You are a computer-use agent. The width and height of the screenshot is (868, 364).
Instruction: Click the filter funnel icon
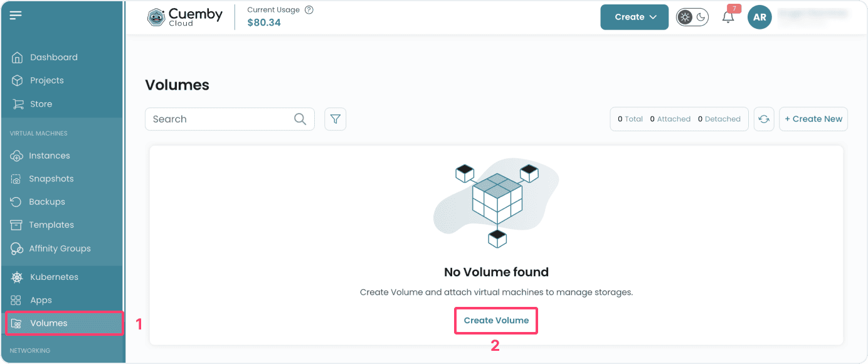tap(336, 119)
